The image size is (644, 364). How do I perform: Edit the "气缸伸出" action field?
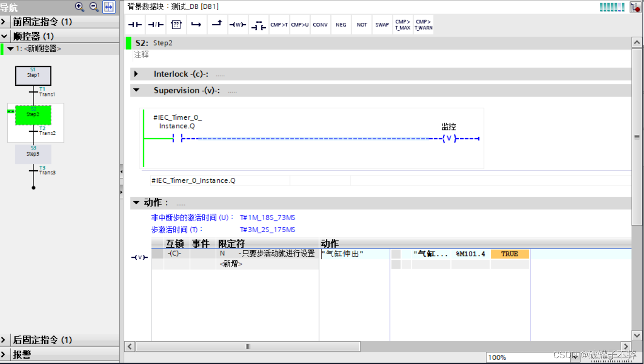click(x=354, y=254)
